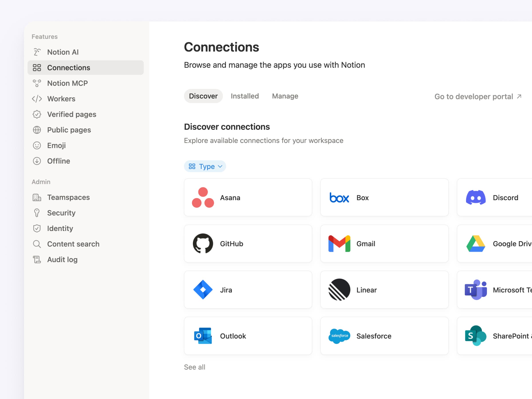Click Go to developer portal link
Screen dimensions: 532x399
[478, 96]
